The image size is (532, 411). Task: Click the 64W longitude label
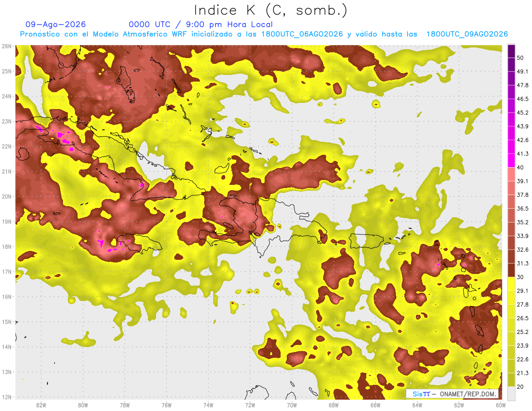tap(417, 405)
